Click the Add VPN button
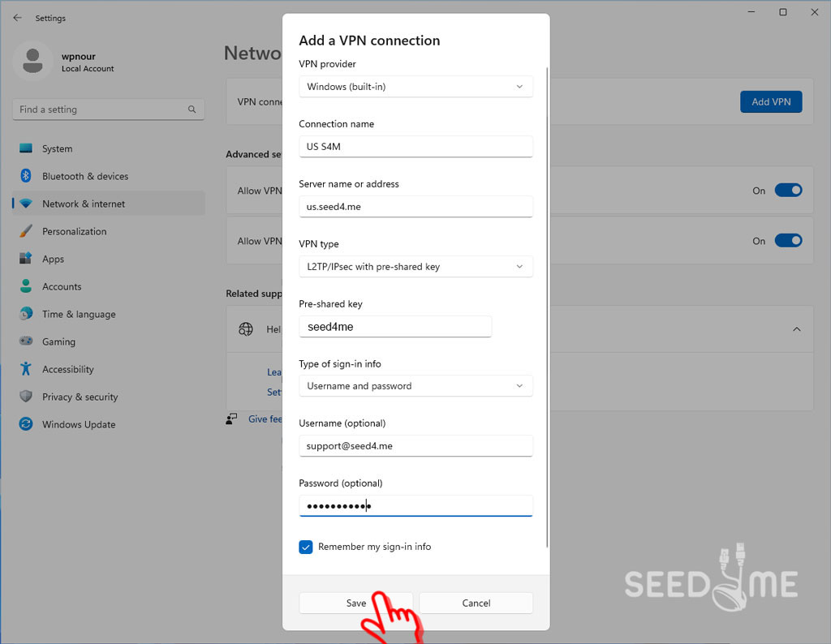The width and height of the screenshot is (831, 644). (x=771, y=101)
